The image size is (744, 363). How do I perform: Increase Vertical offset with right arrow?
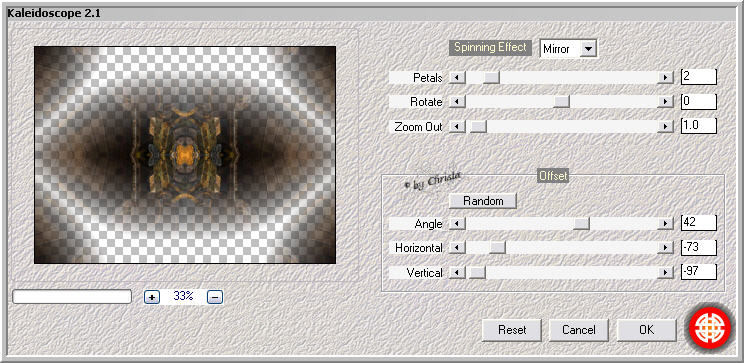point(666,272)
